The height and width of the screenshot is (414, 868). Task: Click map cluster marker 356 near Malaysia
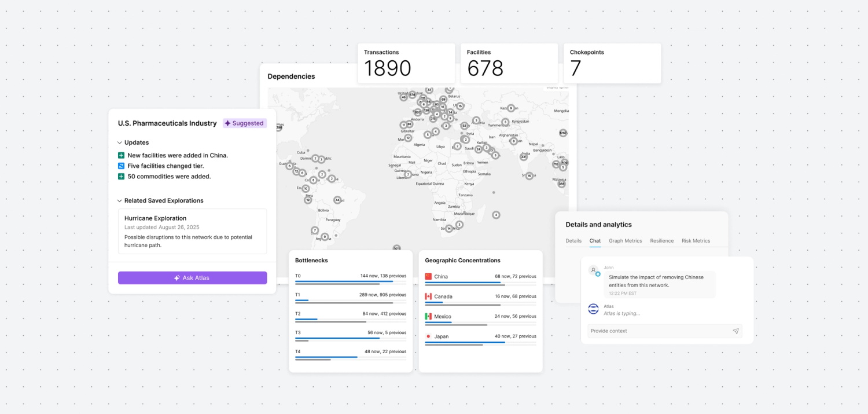pos(561,184)
